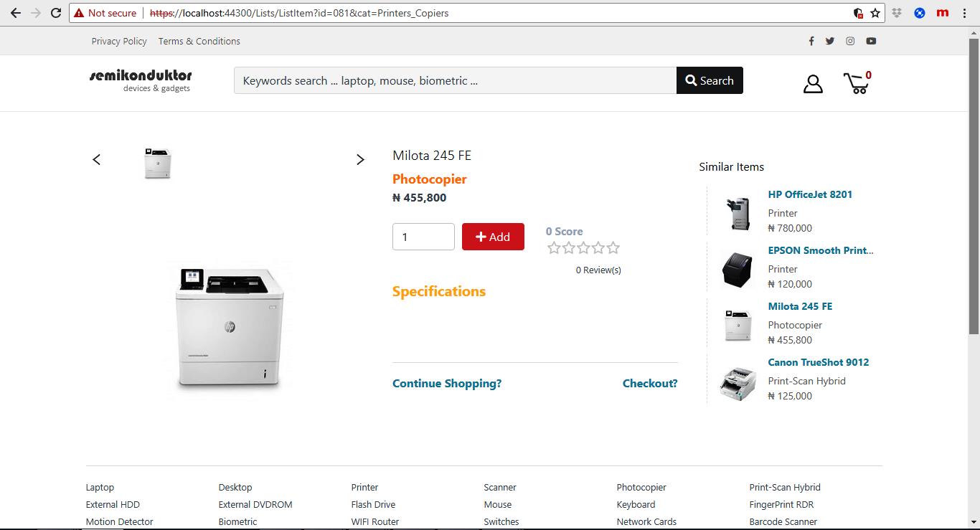Viewport: 980px width, 530px height.
Task: Click the semikonduktor logo
Action: pyautogui.click(x=141, y=80)
